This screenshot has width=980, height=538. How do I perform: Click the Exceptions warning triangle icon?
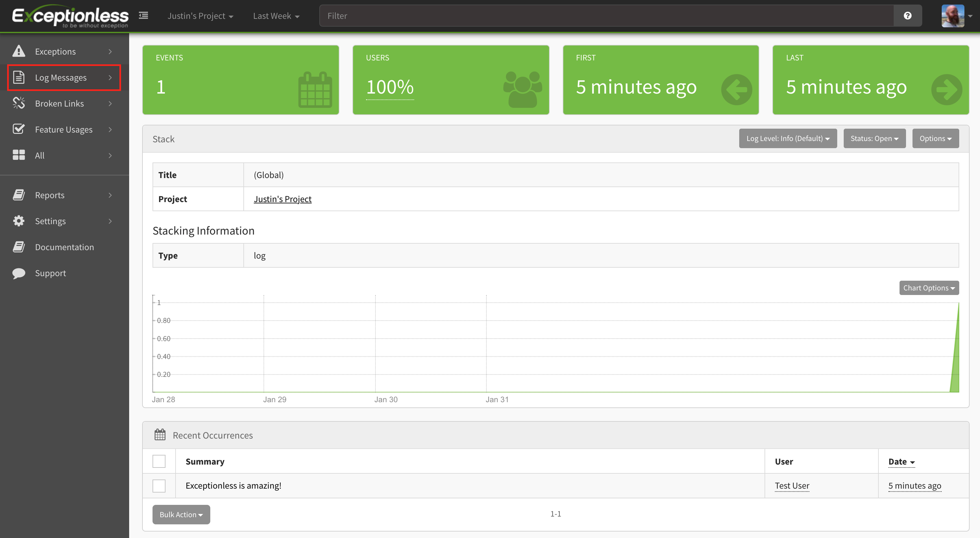coord(18,51)
